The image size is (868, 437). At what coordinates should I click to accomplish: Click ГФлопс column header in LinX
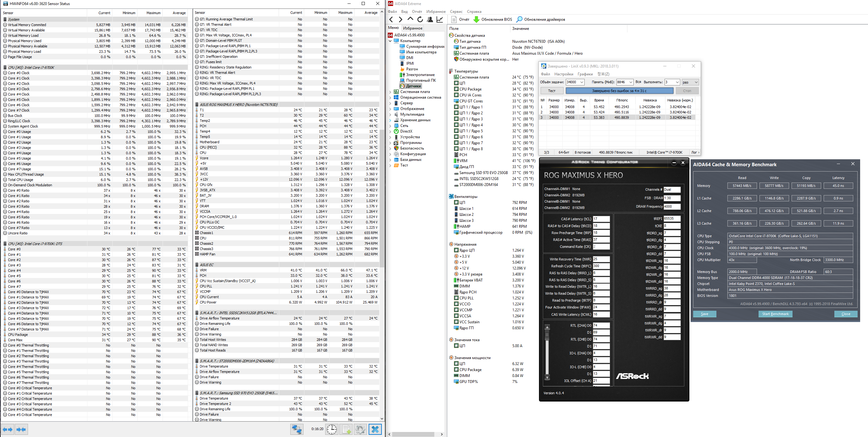pos(622,100)
